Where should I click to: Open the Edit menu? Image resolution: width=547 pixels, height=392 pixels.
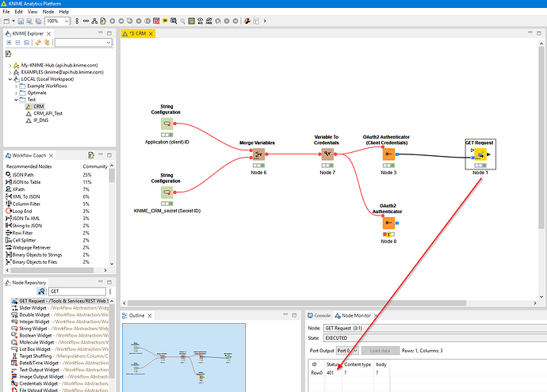point(18,12)
